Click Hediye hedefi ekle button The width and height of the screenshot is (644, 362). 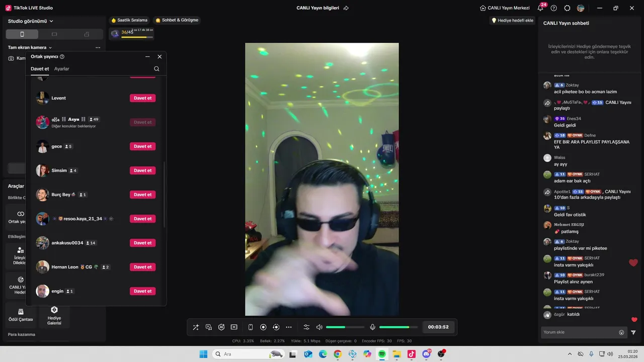[512, 21]
